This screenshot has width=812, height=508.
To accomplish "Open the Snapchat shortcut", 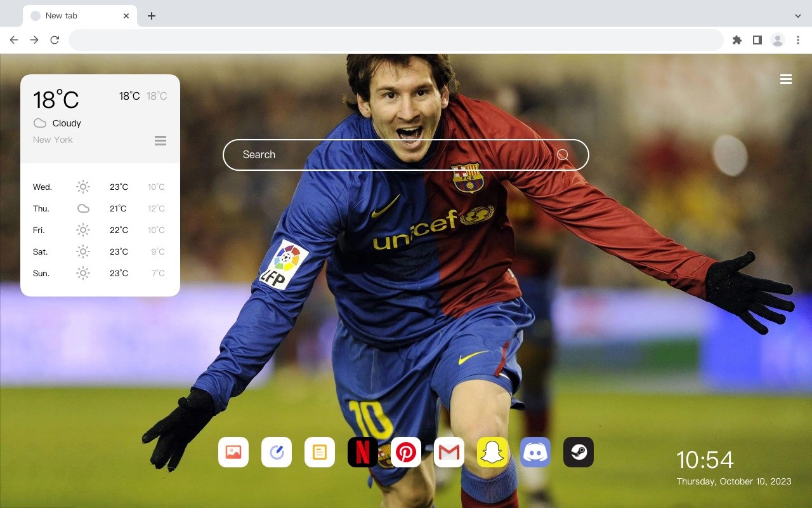I will pyautogui.click(x=492, y=452).
